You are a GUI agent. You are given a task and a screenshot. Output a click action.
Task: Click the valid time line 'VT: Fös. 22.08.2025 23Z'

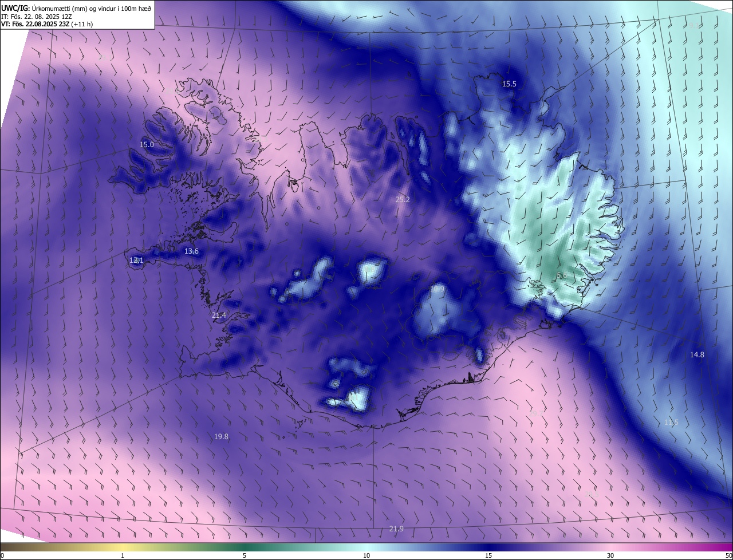pos(36,24)
